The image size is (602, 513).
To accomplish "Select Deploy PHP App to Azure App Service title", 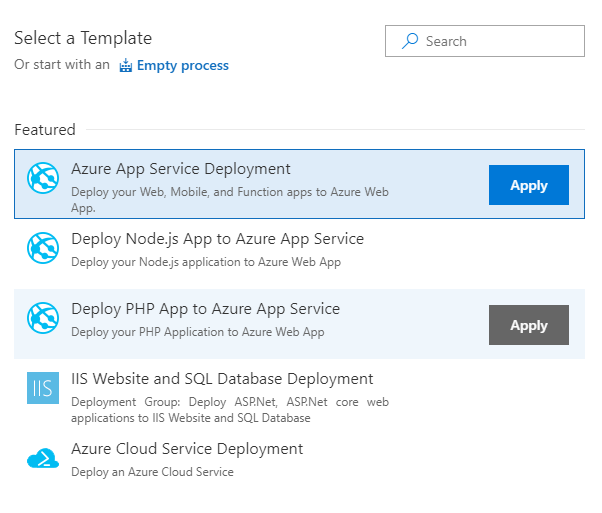I will point(205,309).
